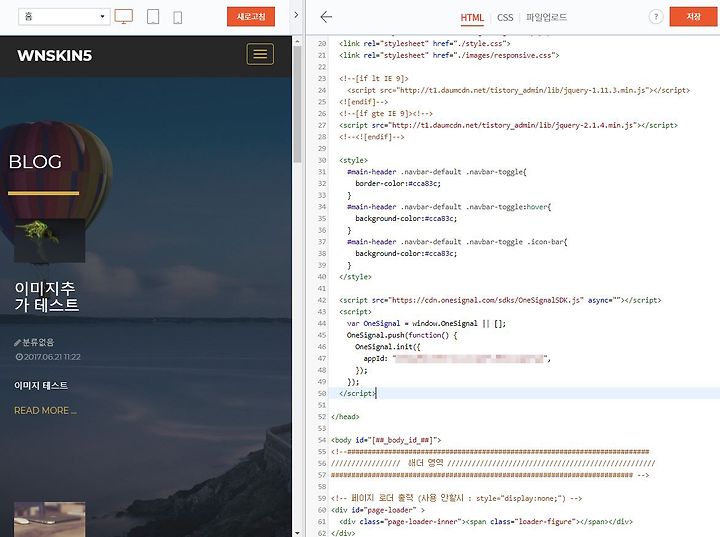
Task: Click the body id line 54
Action: (x=386, y=440)
